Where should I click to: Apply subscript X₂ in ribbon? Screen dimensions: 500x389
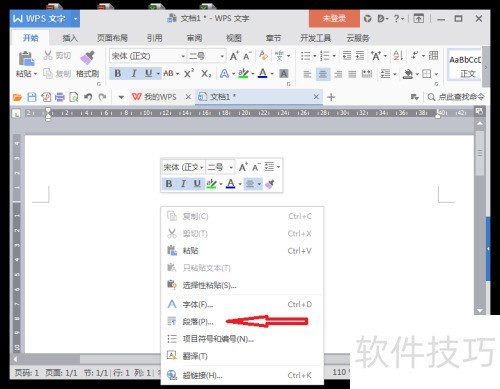(206, 73)
